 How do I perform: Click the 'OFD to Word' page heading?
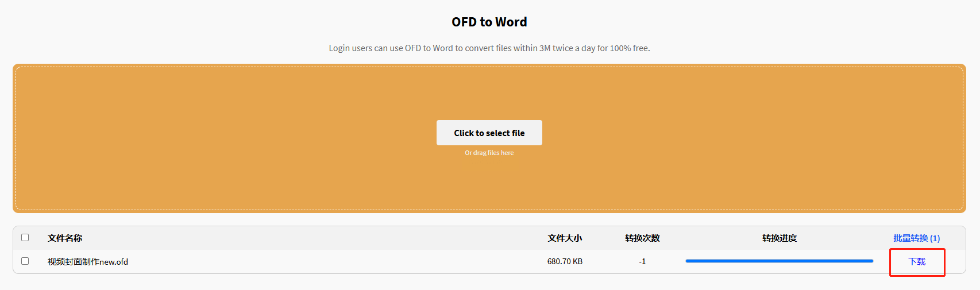tap(489, 22)
